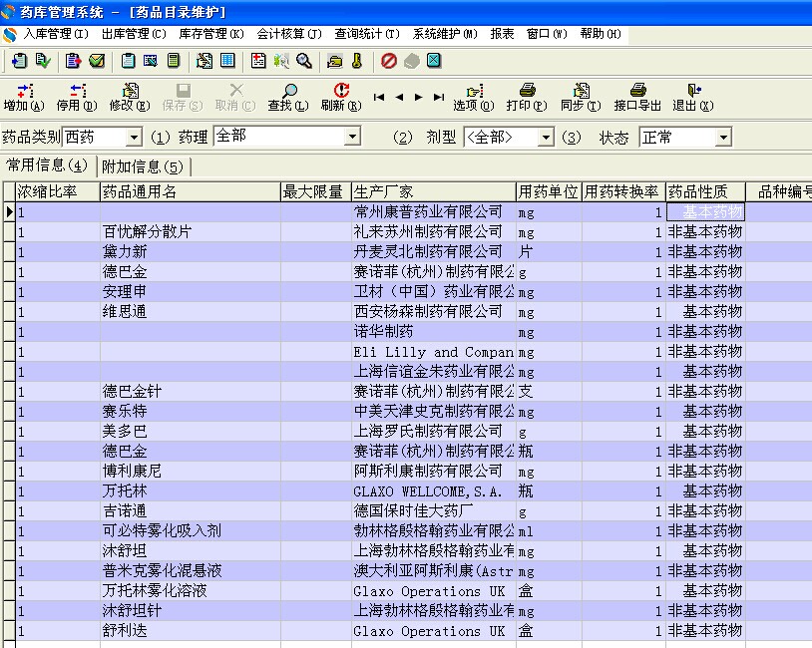Select the 黛力新 drug name cell
The width and height of the screenshot is (812, 648).
(x=191, y=252)
